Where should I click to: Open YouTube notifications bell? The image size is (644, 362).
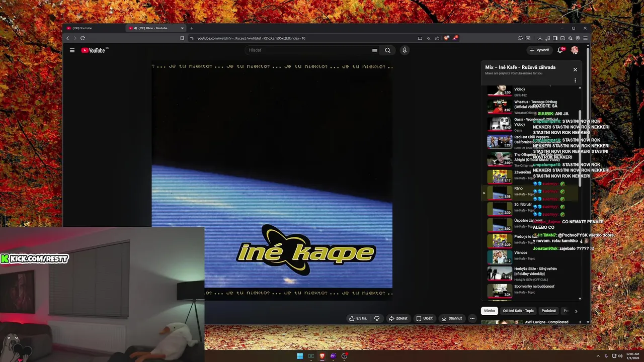pos(560,50)
